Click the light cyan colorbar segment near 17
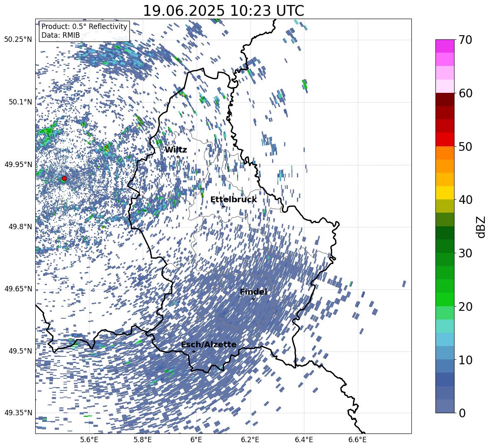The height and width of the screenshot is (448, 491). (445, 326)
